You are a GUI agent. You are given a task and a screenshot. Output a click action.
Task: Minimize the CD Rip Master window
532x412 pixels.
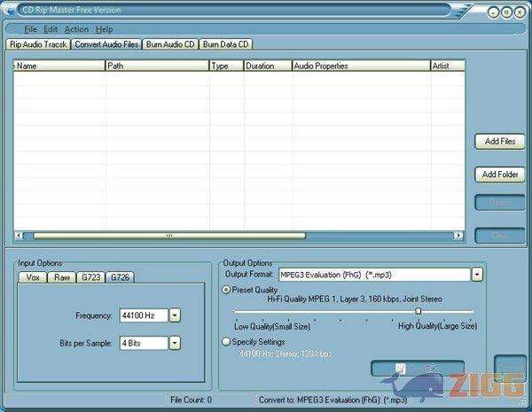coord(493,12)
